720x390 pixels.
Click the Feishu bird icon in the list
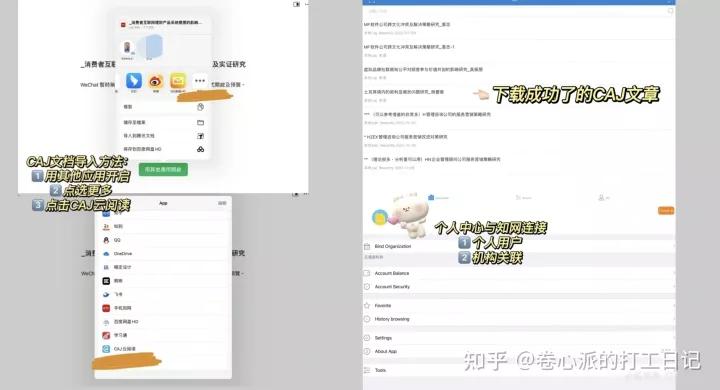point(106,294)
